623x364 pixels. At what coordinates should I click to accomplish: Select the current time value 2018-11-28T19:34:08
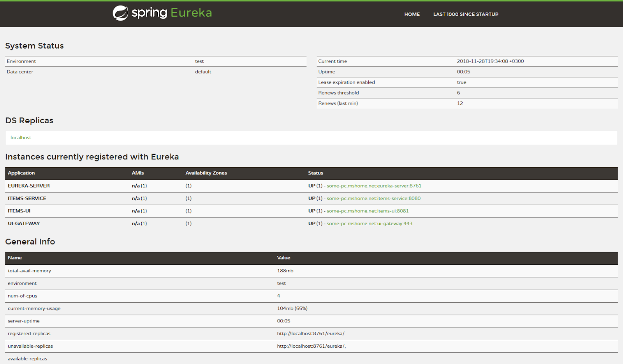[490, 61]
